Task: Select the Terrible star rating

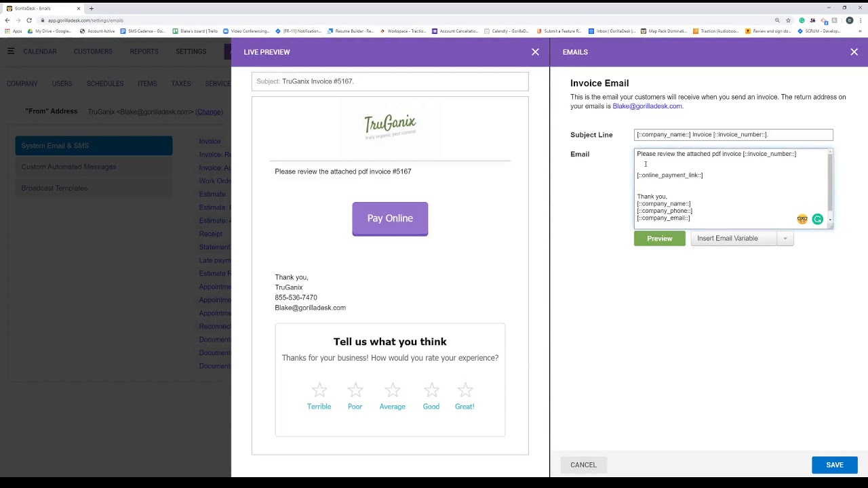Action: [x=319, y=396]
